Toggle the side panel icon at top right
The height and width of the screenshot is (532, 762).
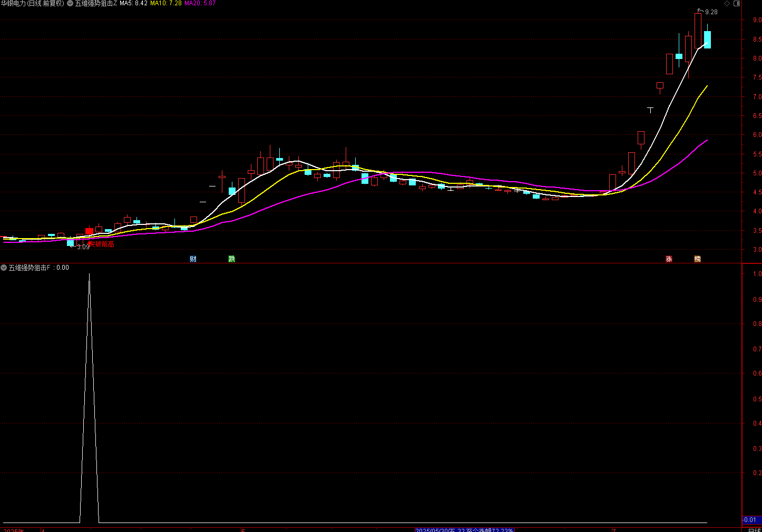737,3
